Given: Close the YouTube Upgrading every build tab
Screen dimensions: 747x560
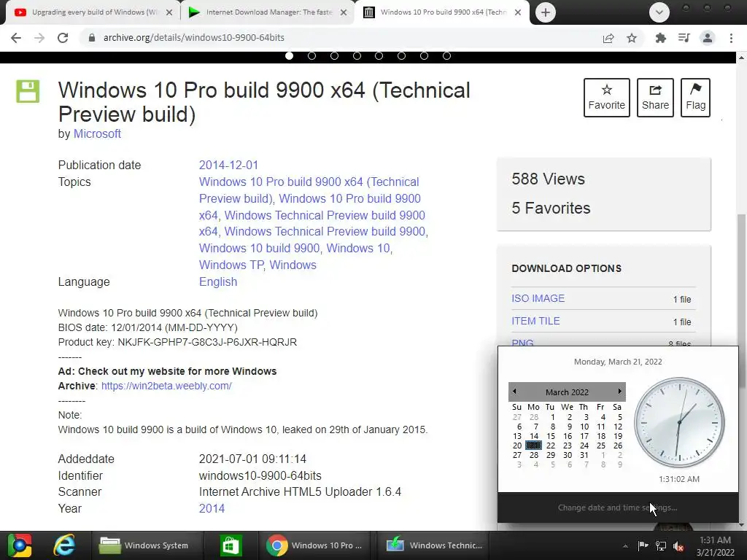Looking at the screenshot, I should pos(169,13).
